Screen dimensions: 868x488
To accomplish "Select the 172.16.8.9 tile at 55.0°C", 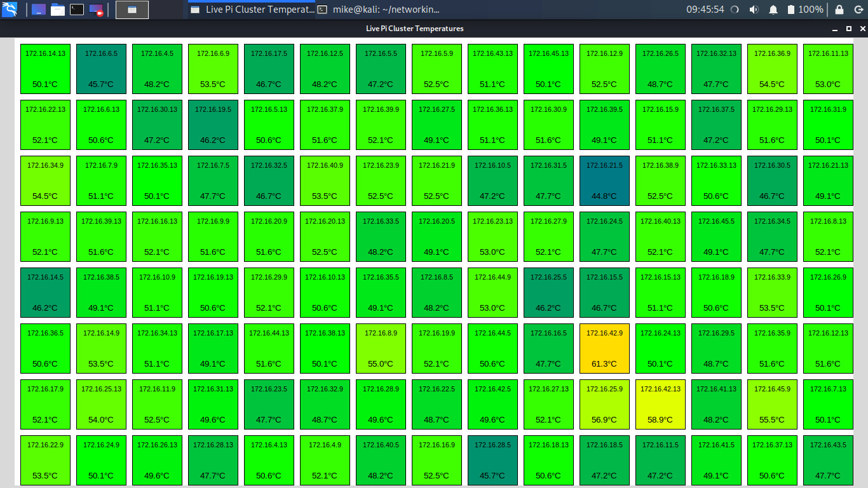I will click(x=381, y=348).
